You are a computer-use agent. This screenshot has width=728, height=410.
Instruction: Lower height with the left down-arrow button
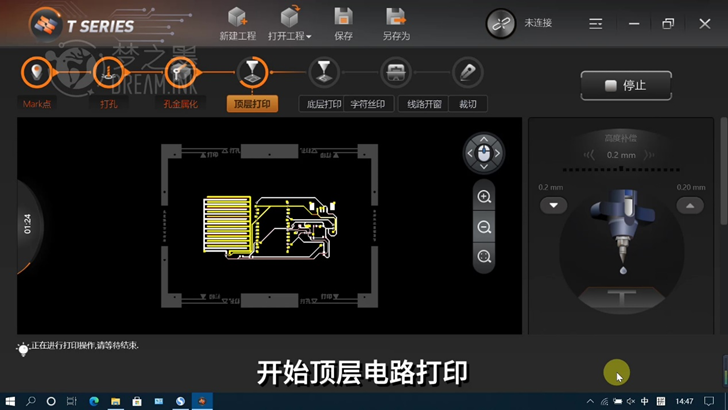(x=553, y=205)
